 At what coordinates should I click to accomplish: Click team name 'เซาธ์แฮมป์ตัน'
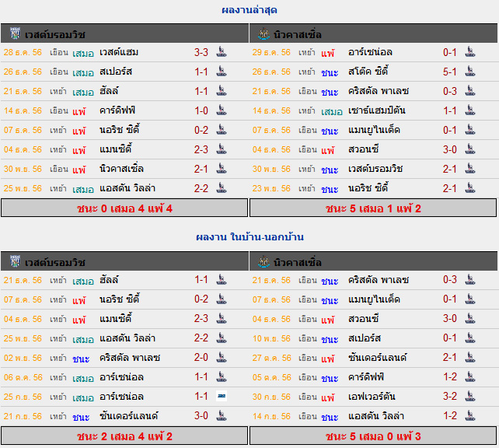tap(376, 110)
